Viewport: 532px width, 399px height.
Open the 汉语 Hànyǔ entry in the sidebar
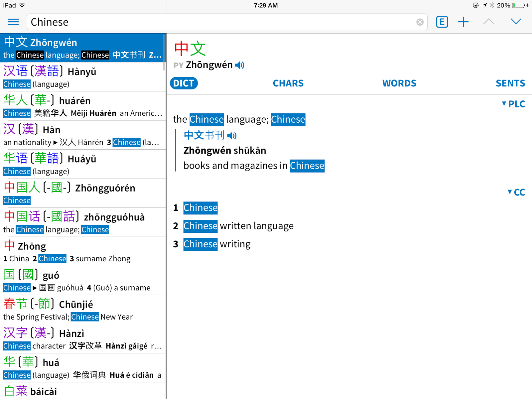point(83,76)
